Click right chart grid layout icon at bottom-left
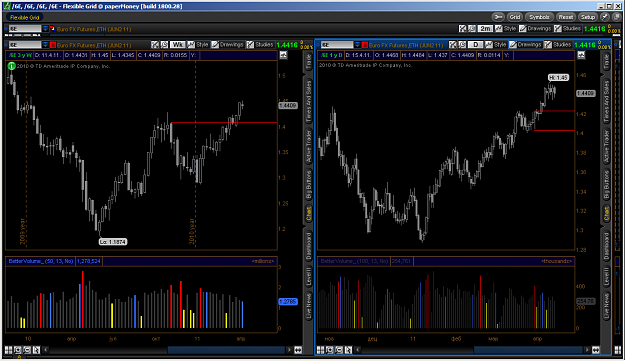The height and width of the screenshot is (361, 625). coord(320,350)
